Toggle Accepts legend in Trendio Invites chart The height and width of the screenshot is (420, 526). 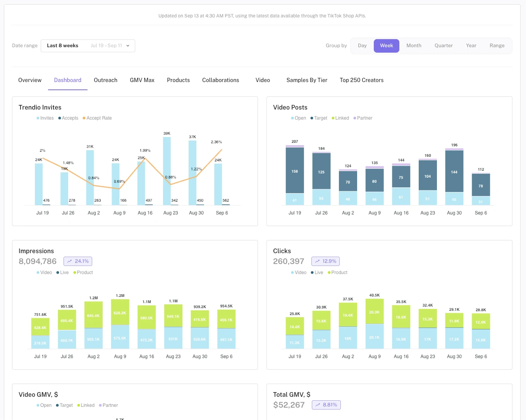coord(68,118)
